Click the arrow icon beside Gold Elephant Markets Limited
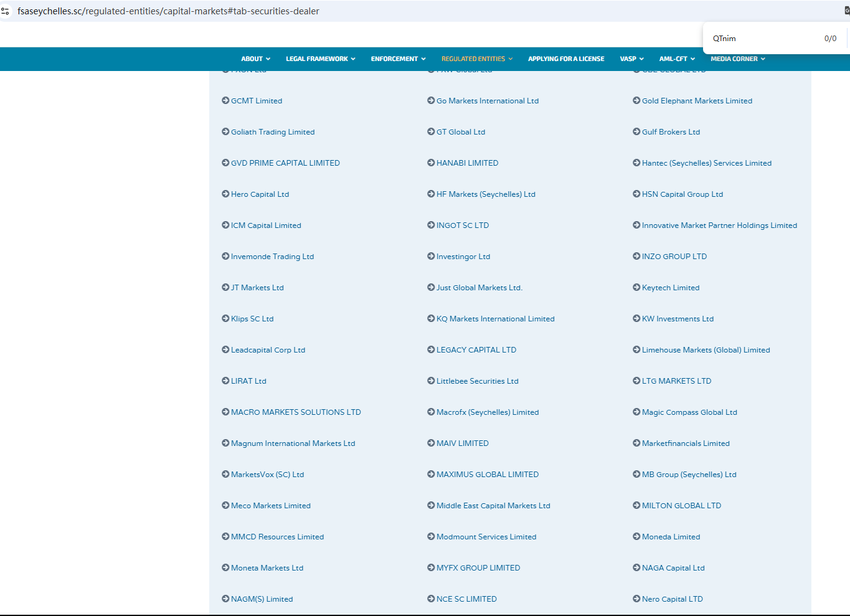Screen dimensions: 850x616 click(x=636, y=100)
